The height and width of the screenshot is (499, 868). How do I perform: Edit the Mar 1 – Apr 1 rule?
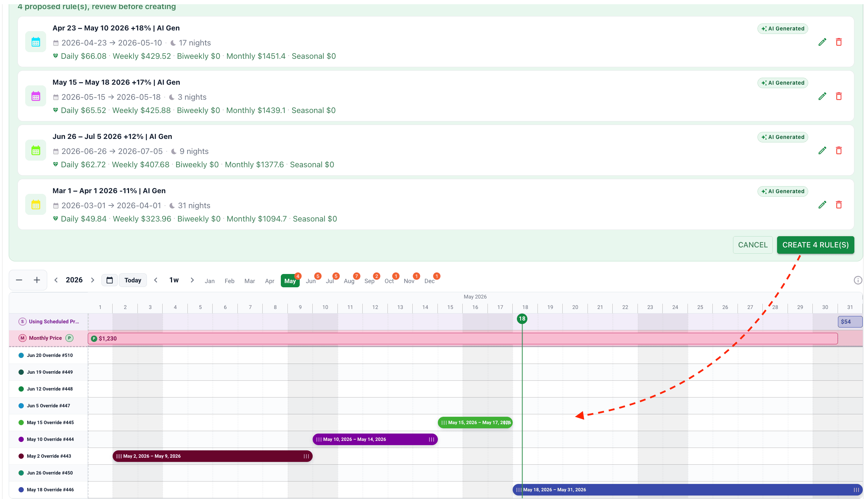(822, 205)
